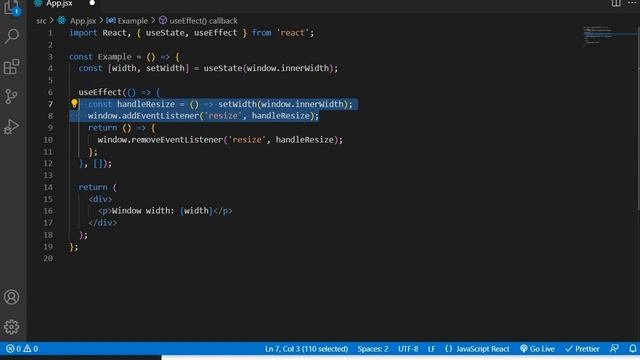Open the Explorer view in activity bar
Image resolution: width=640 pixels, height=360 pixels.
[11, 8]
